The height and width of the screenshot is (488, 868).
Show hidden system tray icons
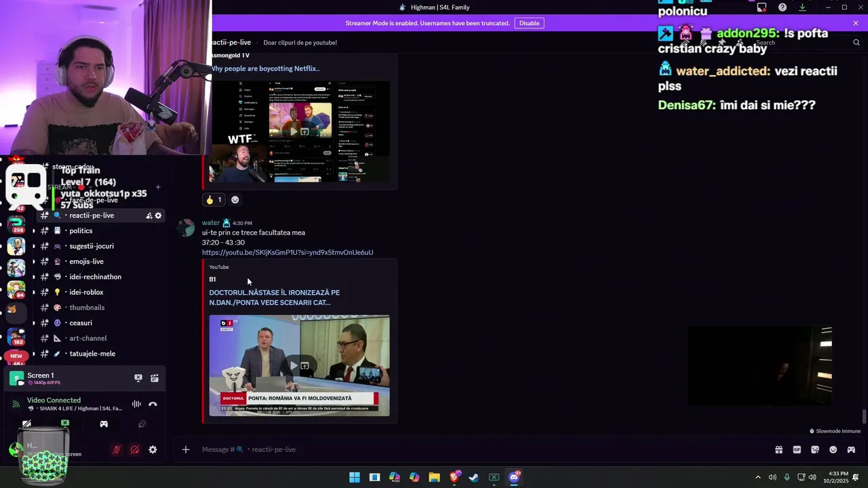click(758, 477)
